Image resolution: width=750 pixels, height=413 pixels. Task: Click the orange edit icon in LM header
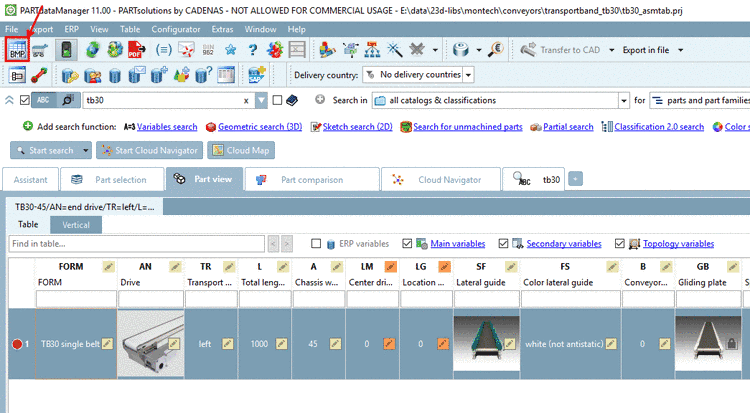click(391, 267)
